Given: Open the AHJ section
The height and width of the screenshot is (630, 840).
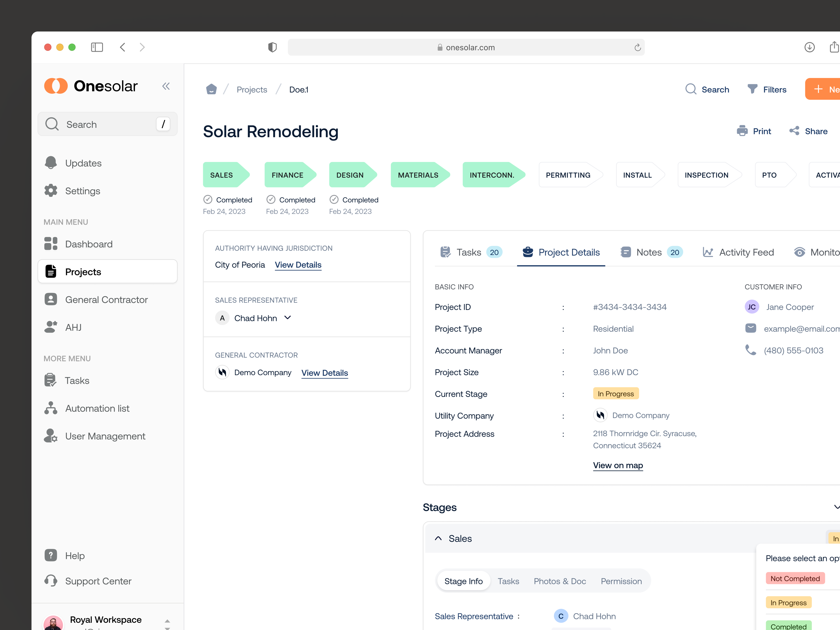Looking at the screenshot, I should (73, 327).
